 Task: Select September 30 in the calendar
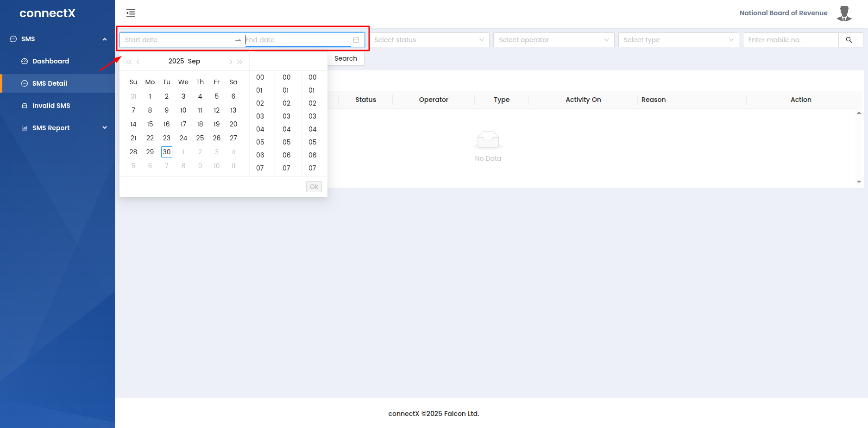[x=167, y=152]
